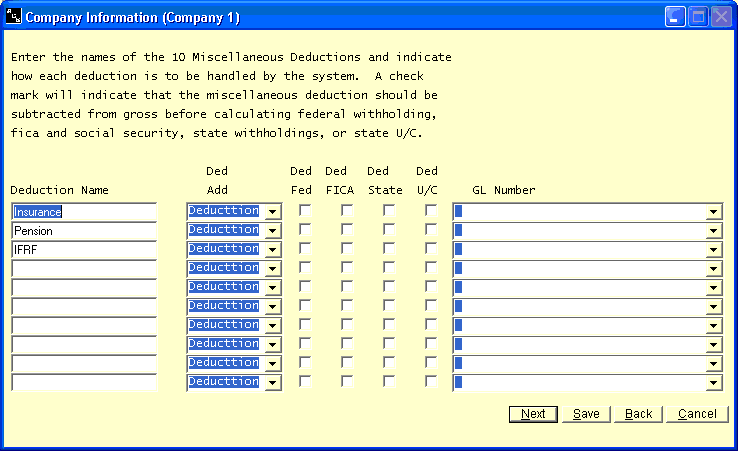Image resolution: width=738 pixels, height=451 pixels.
Task: Click the application icon in the title bar
Action: [13, 17]
